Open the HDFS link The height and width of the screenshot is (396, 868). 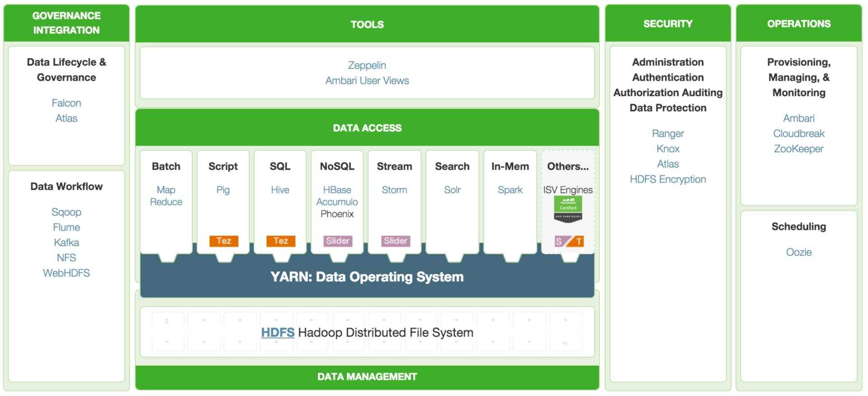click(x=278, y=333)
